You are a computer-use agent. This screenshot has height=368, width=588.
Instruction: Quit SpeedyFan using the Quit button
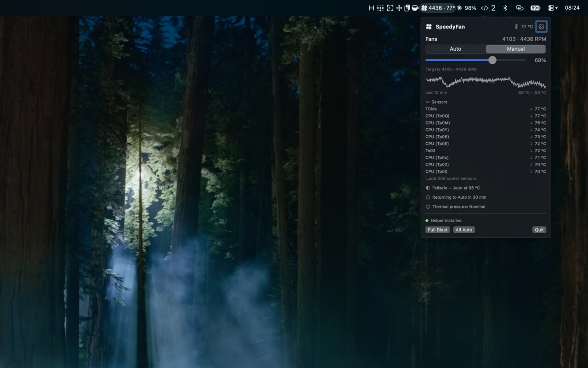click(539, 230)
